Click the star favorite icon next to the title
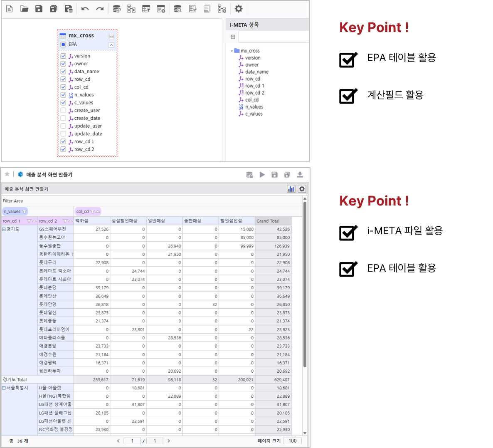Viewport: 493px width, 448px height. [7, 175]
